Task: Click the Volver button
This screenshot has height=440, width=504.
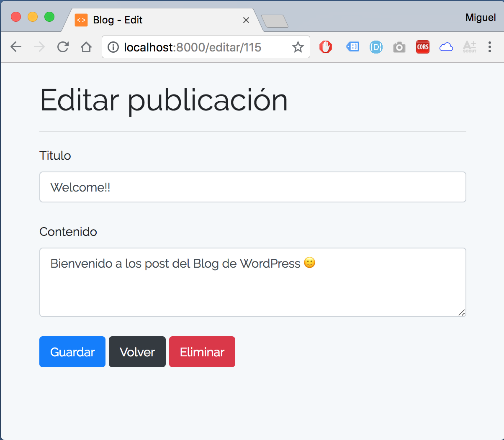Action: coord(137,352)
